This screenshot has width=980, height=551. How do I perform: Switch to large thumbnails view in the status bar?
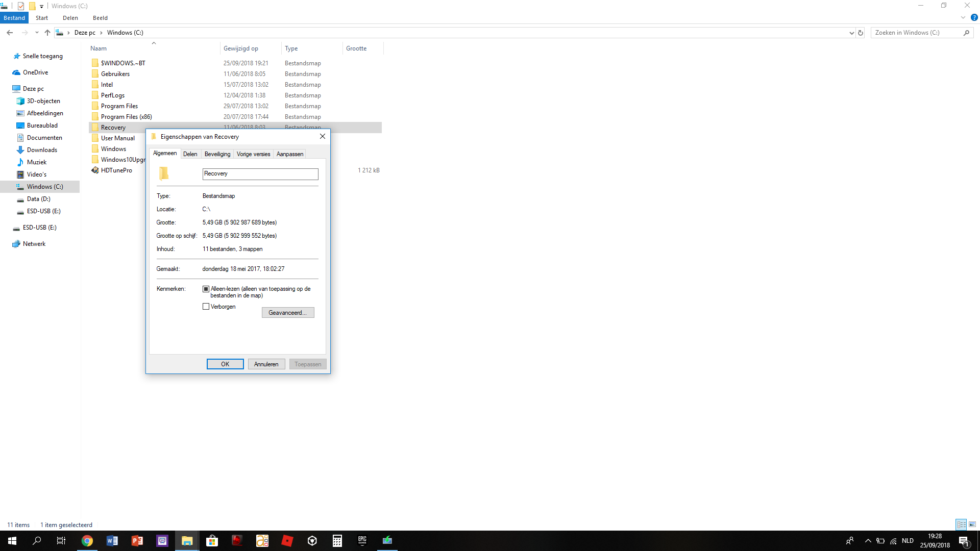[x=972, y=524]
